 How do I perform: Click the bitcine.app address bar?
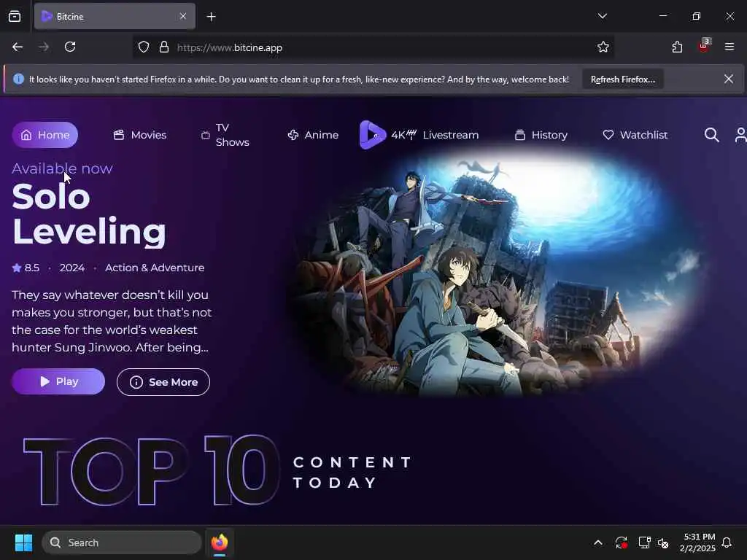point(373,47)
